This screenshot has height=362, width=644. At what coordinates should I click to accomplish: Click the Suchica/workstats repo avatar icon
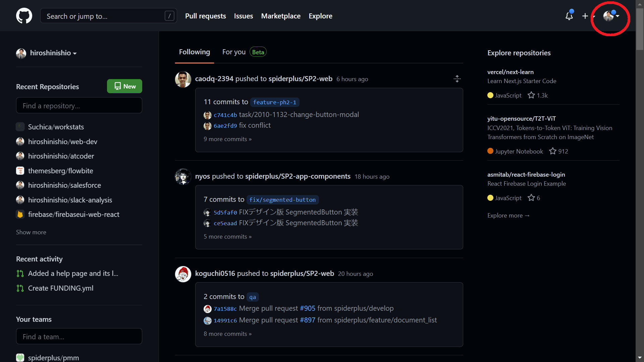[20, 127]
